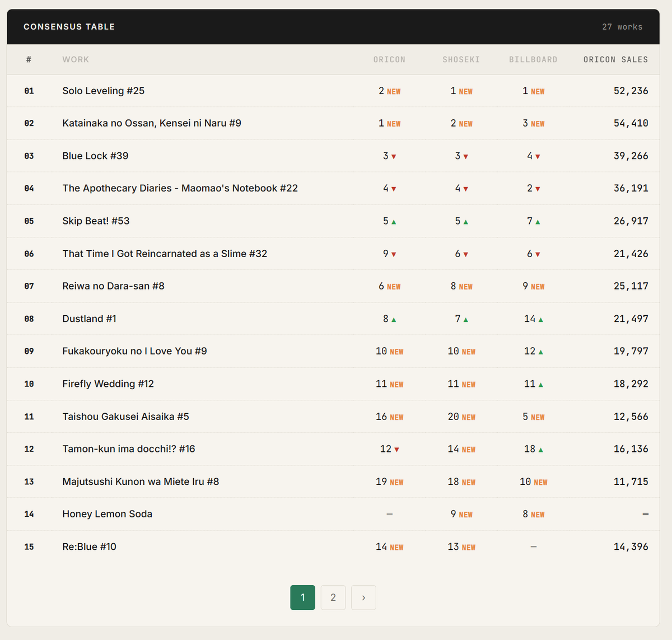Click the current page 1 button

point(303,597)
